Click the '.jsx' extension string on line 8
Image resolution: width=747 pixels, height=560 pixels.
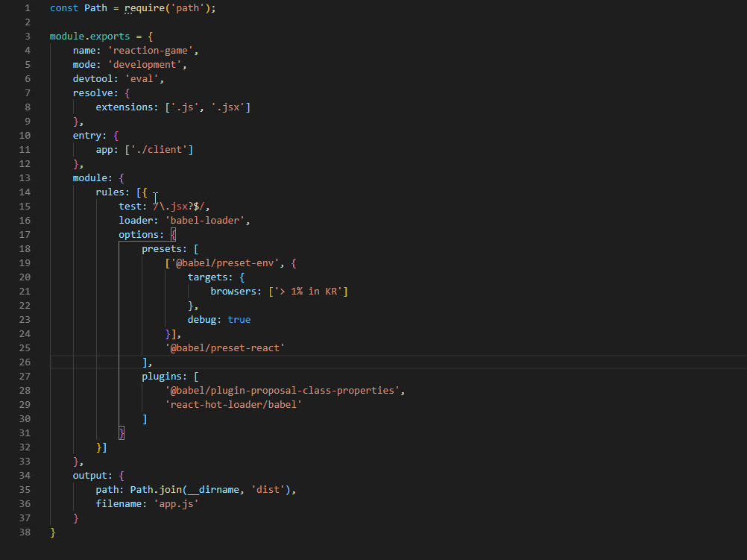pyautogui.click(x=227, y=107)
